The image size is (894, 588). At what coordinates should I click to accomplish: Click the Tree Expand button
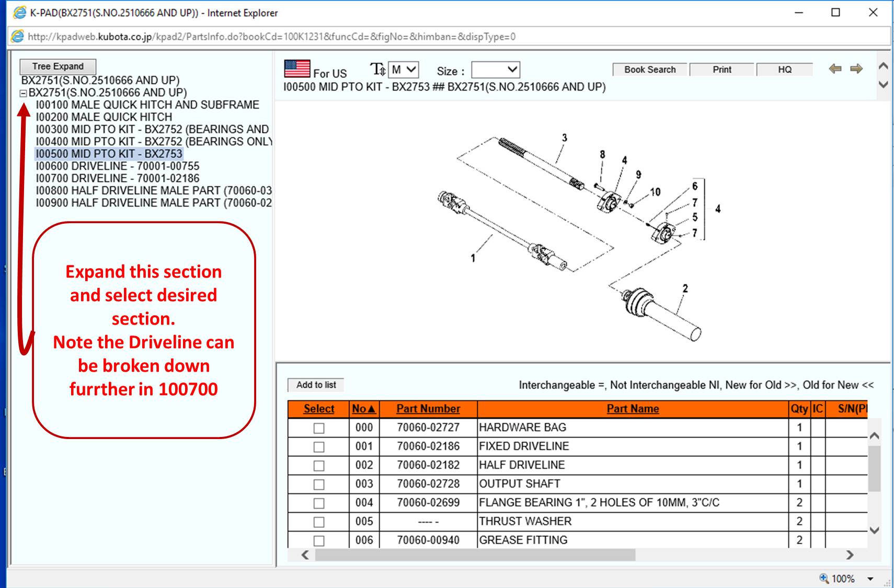(58, 66)
